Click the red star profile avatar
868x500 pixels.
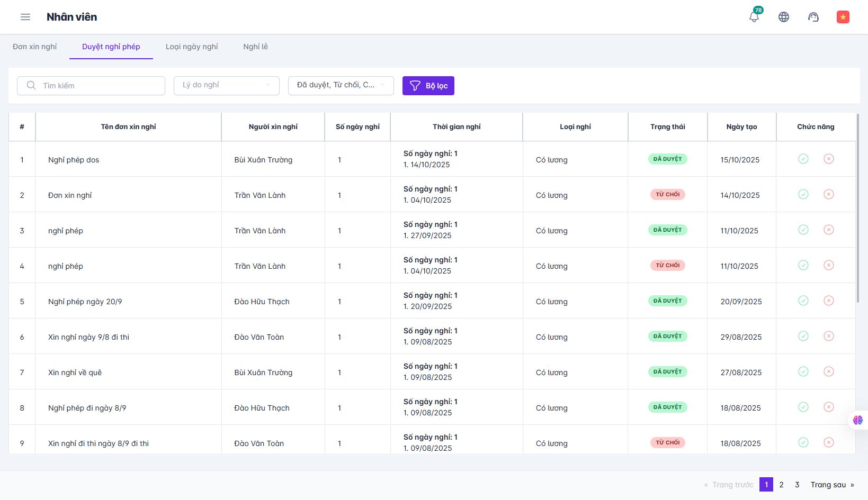pyautogui.click(x=843, y=17)
